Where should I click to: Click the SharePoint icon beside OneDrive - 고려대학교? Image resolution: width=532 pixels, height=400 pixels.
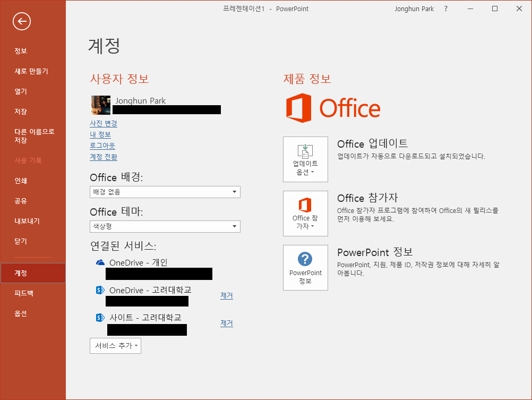tap(100, 290)
